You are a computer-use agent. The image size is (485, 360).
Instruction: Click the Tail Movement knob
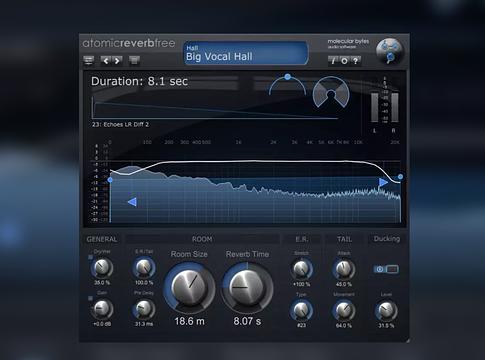(344, 310)
